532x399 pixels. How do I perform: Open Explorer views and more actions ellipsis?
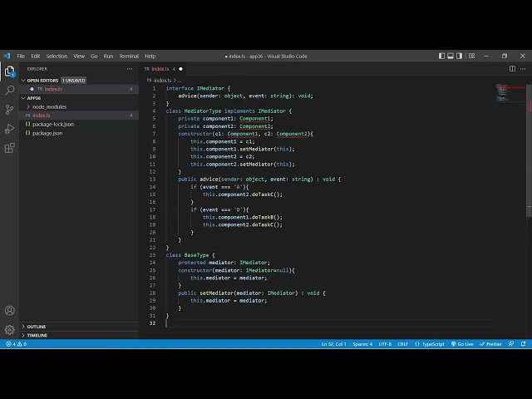(x=130, y=69)
